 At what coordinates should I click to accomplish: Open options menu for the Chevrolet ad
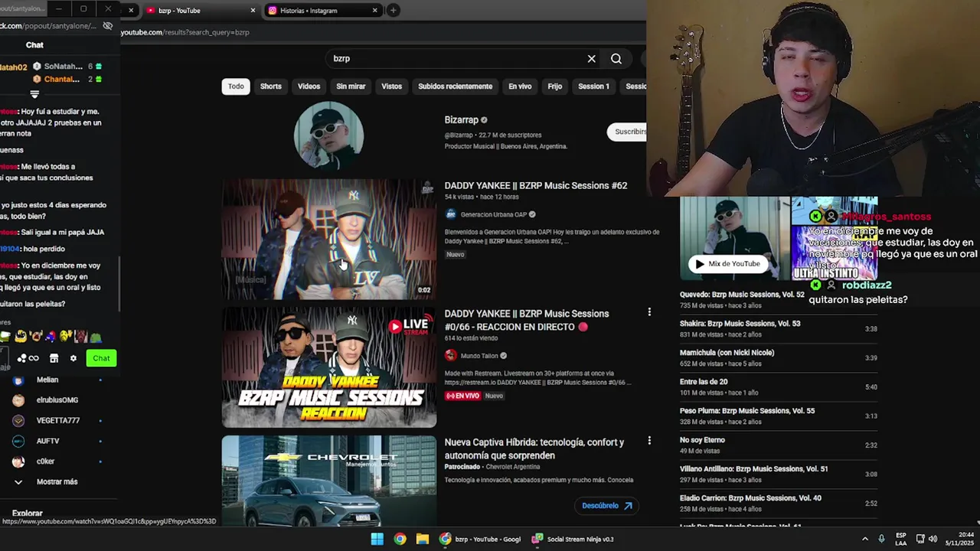tap(649, 441)
